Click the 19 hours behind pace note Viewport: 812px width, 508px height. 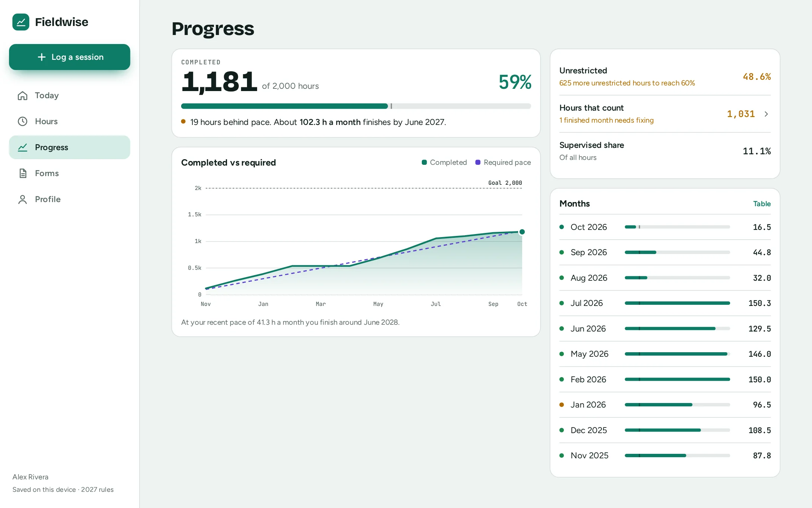(x=318, y=122)
